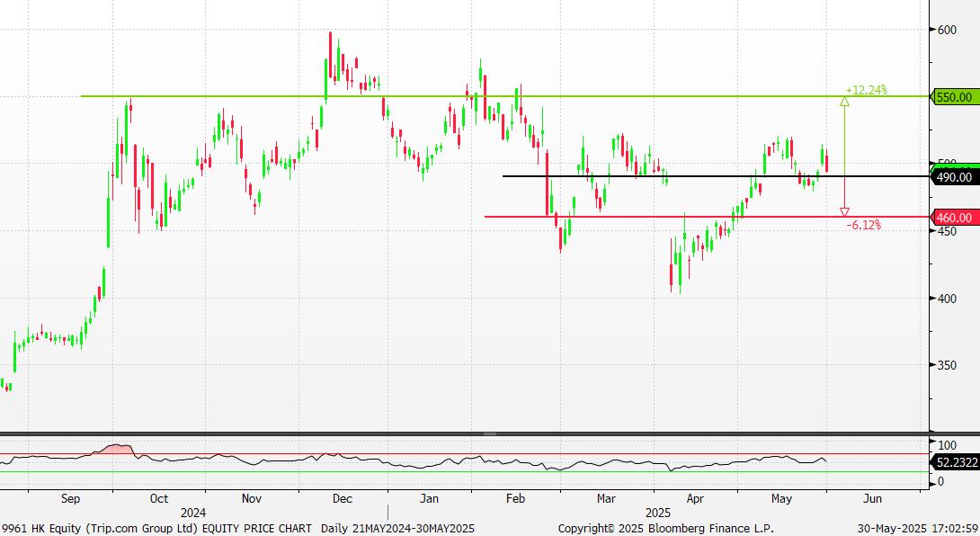
Task: Click the Sep label on the time axis
Action: [71, 498]
